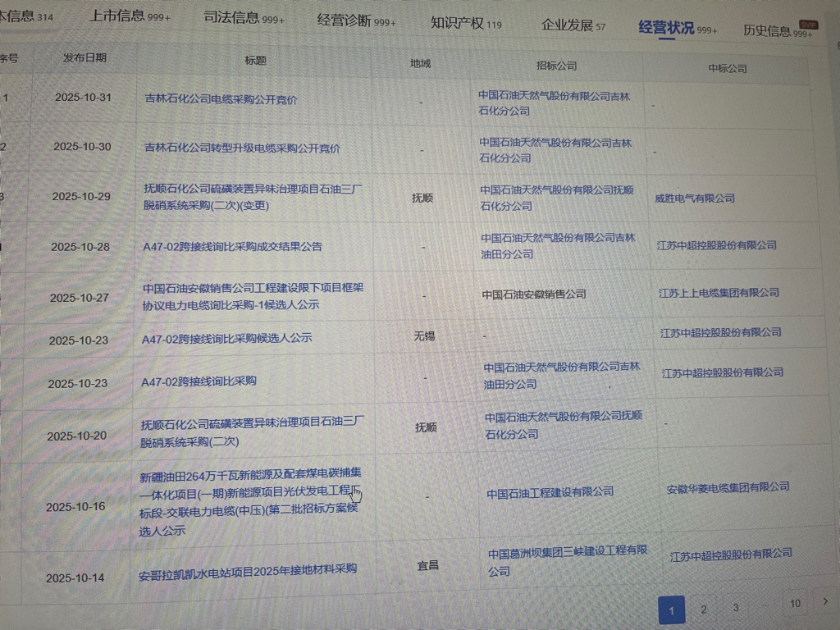Screen dimensions: 840x630
Task: Open 吉林油田分公司 tenderer in 2025-10-23 row
Action: (x=562, y=376)
